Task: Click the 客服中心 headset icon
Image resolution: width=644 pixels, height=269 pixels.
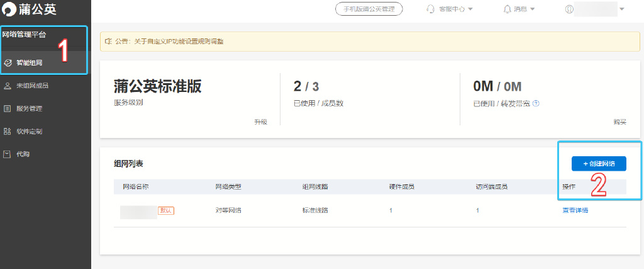Action: (431, 9)
